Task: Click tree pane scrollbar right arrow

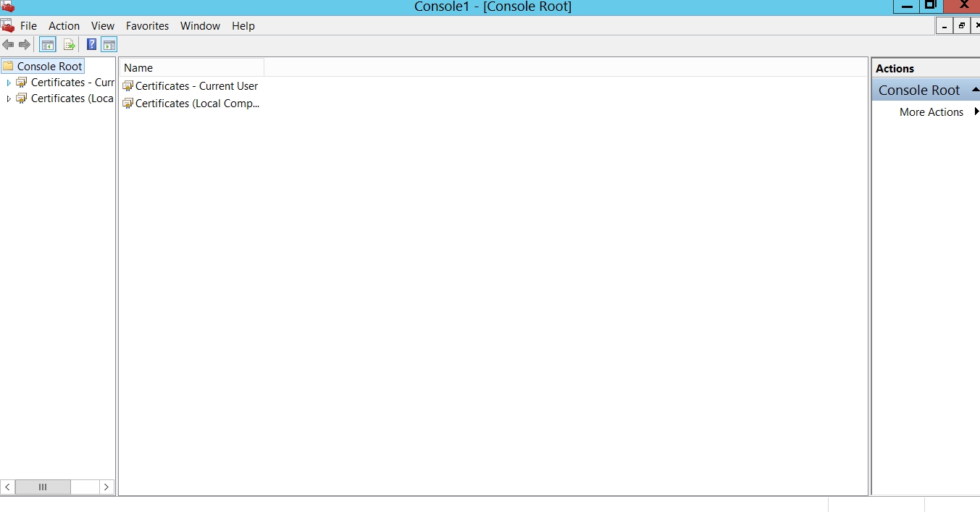Action: 106,487
